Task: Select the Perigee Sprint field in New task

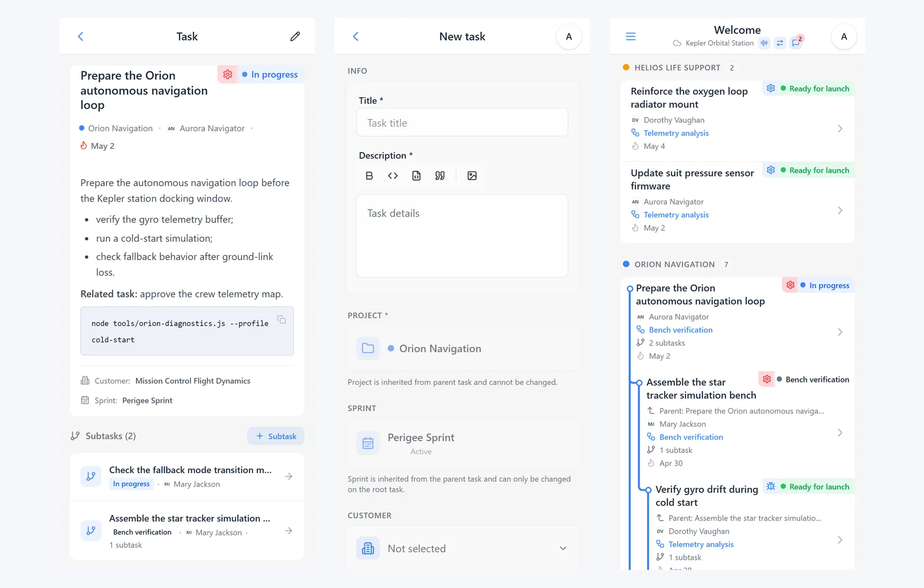Action: [x=462, y=443]
